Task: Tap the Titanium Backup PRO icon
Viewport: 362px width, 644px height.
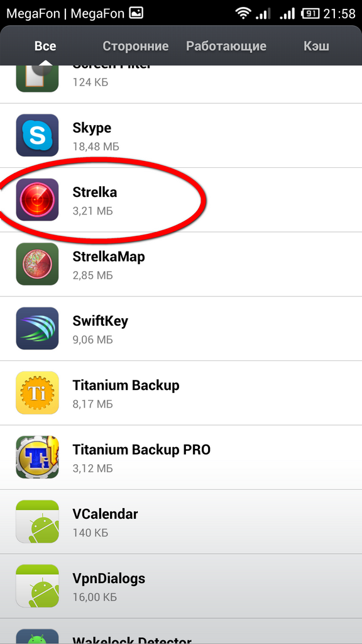Action: [x=37, y=457]
